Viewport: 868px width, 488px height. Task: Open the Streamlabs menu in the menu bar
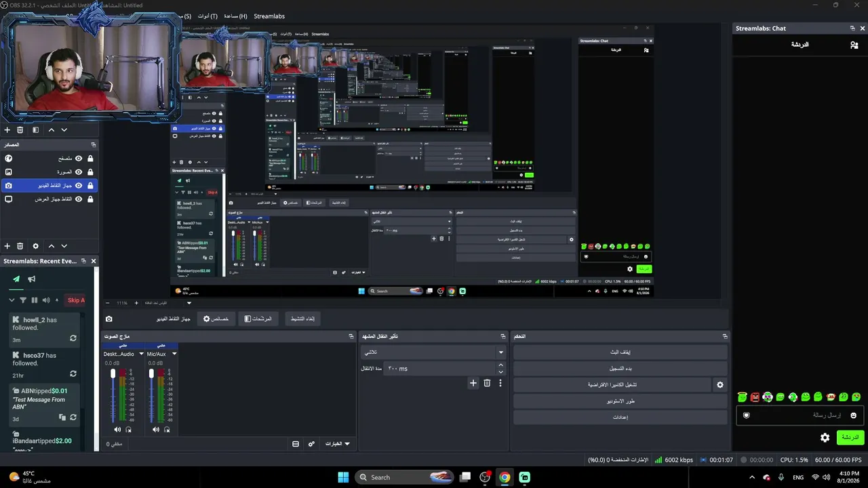point(269,16)
